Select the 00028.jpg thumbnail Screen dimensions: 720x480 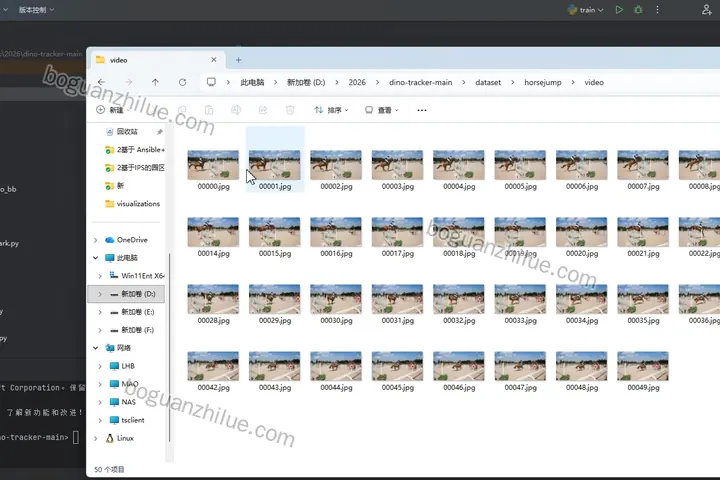point(213,299)
